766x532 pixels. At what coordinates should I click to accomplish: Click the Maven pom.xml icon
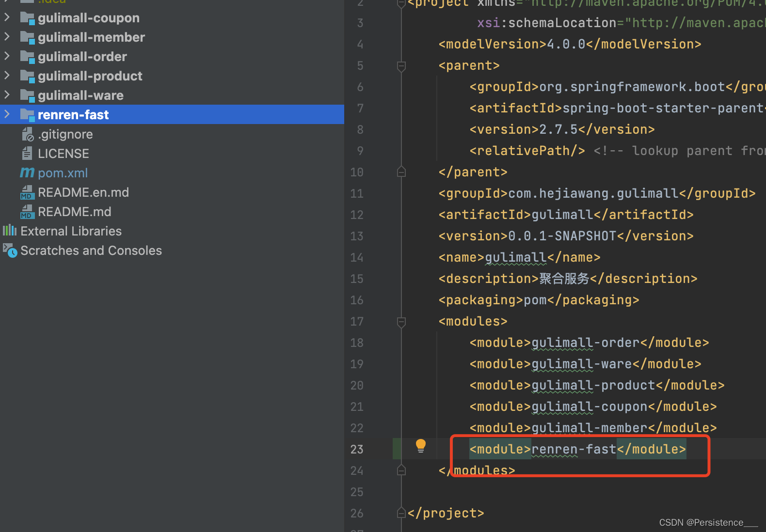(27, 172)
